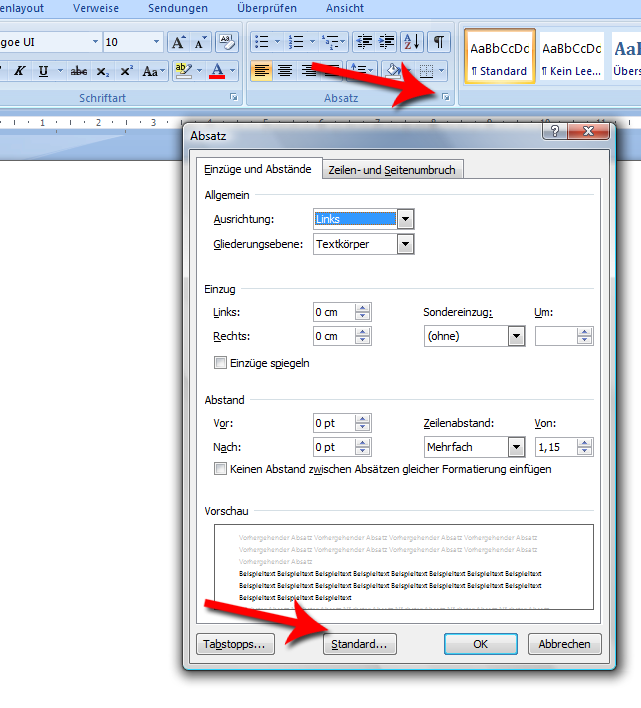Open the Schriftart dialog launcher
The image size is (641, 708).
point(234,97)
